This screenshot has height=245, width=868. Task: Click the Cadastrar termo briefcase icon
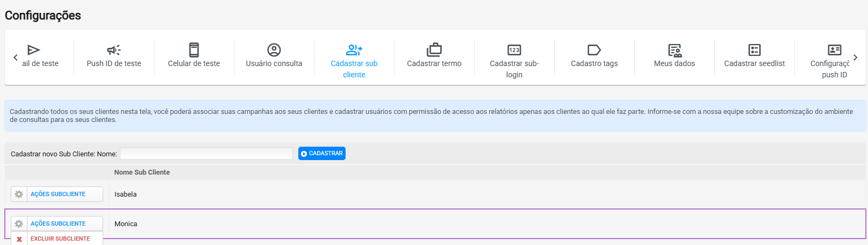tap(434, 50)
